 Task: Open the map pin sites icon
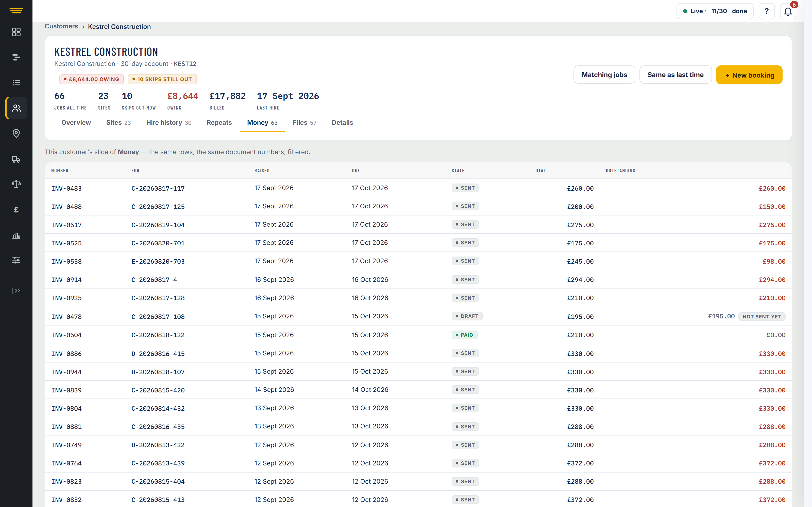[x=16, y=133]
